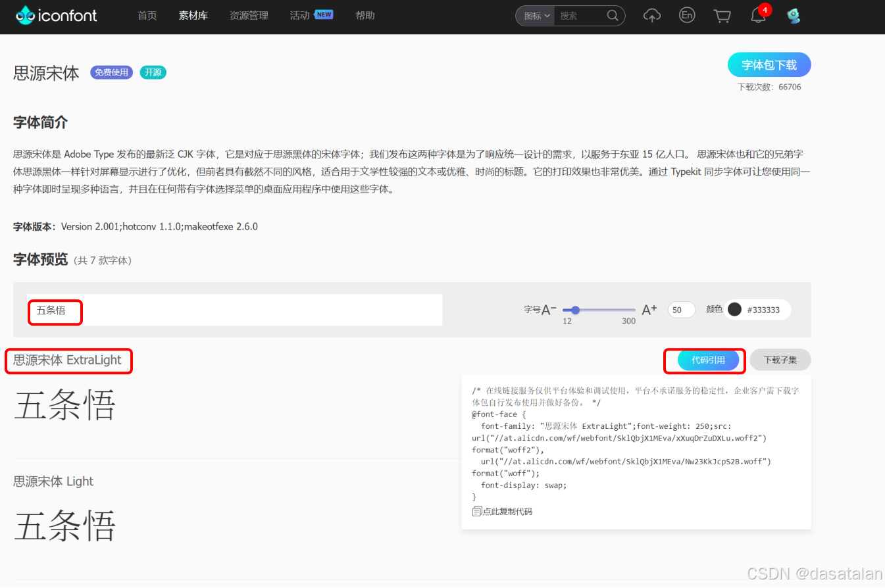Open the user avatar menu
885x588 pixels.
point(794,16)
